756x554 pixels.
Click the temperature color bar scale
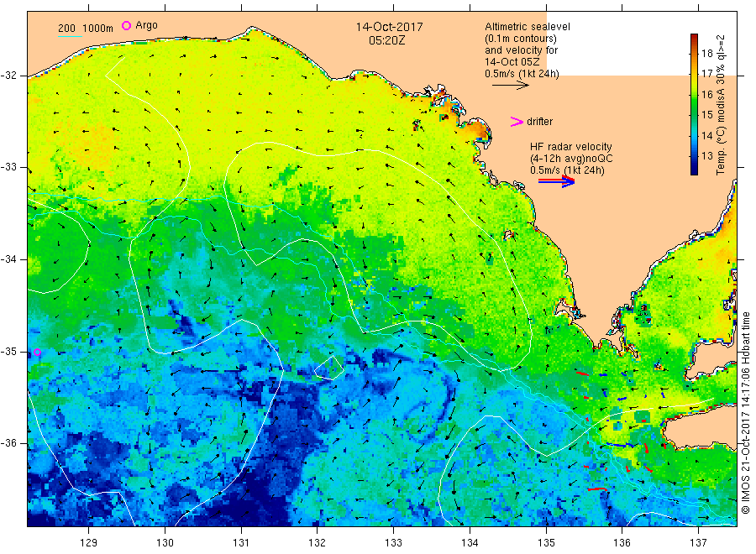695,104
